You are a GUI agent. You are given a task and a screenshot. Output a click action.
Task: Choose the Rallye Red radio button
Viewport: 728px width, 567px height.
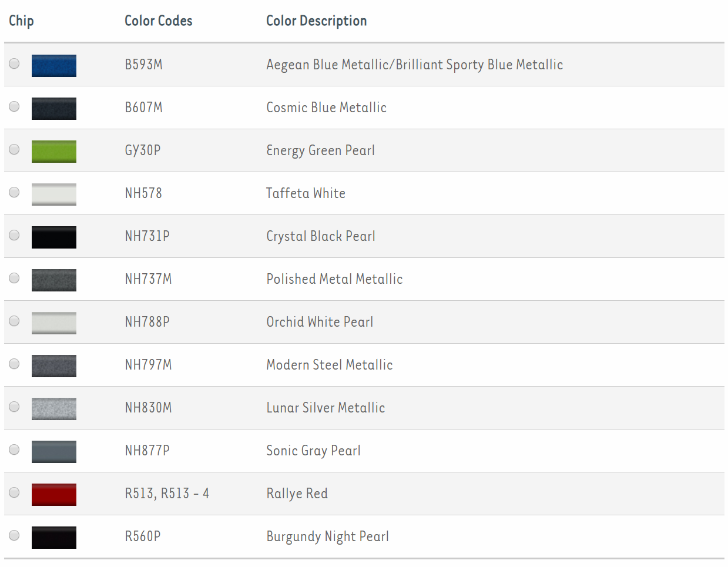click(15, 492)
